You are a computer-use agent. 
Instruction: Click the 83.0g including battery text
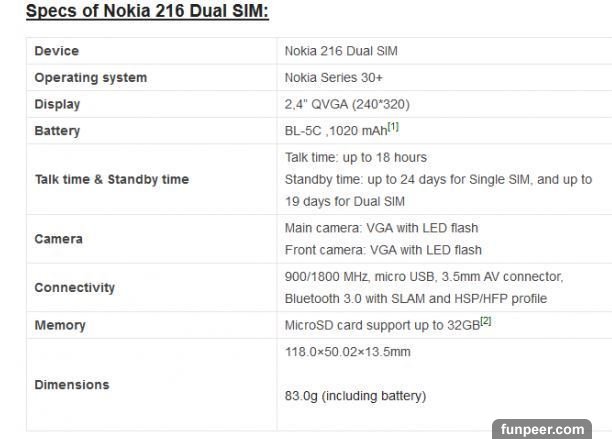pos(355,396)
